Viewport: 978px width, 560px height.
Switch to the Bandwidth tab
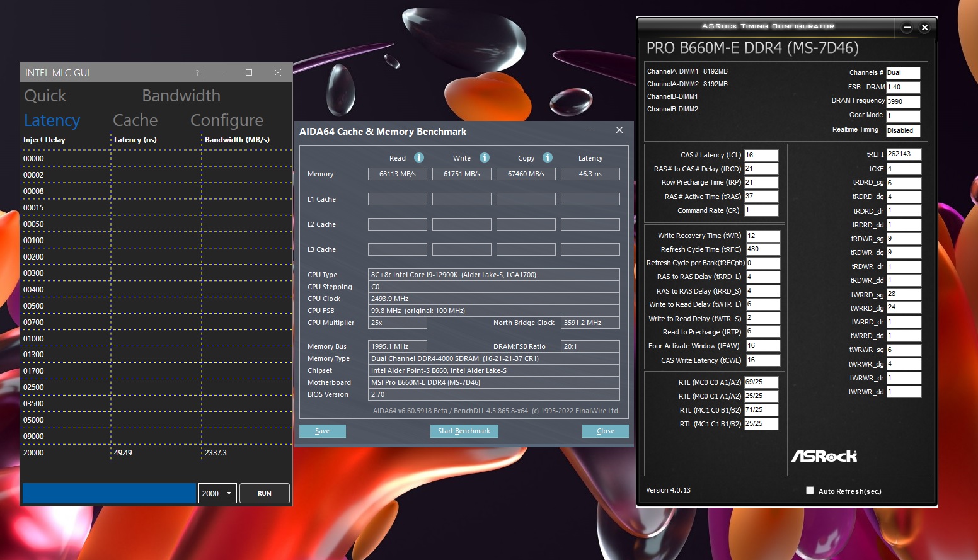click(181, 96)
